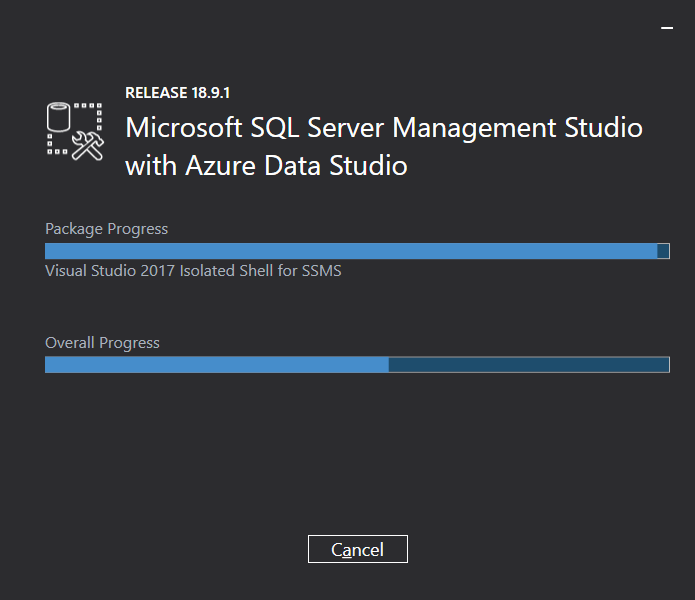
Task: Click the crossed wrench and screwdriver icon
Action: tap(89, 146)
